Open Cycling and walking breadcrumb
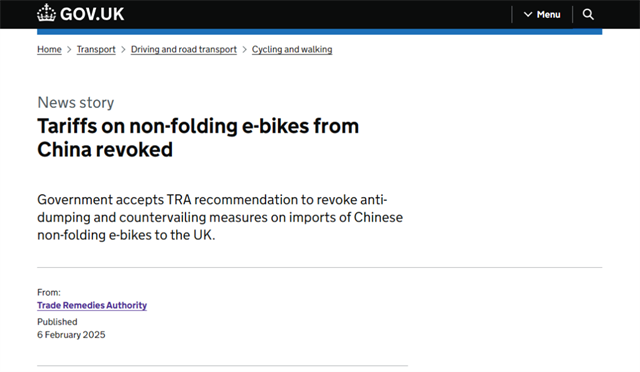The width and height of the screenshot is (640, 372). pyautogui.click(x=292, y=49)
